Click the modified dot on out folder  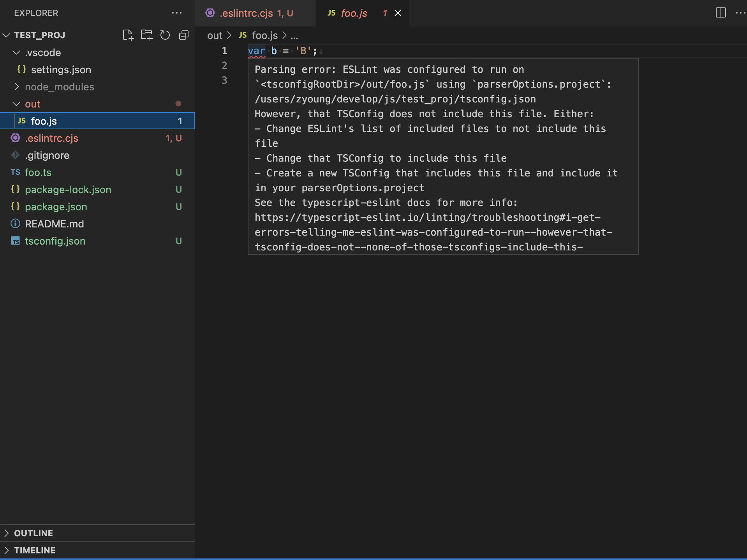tap(178, 104)
